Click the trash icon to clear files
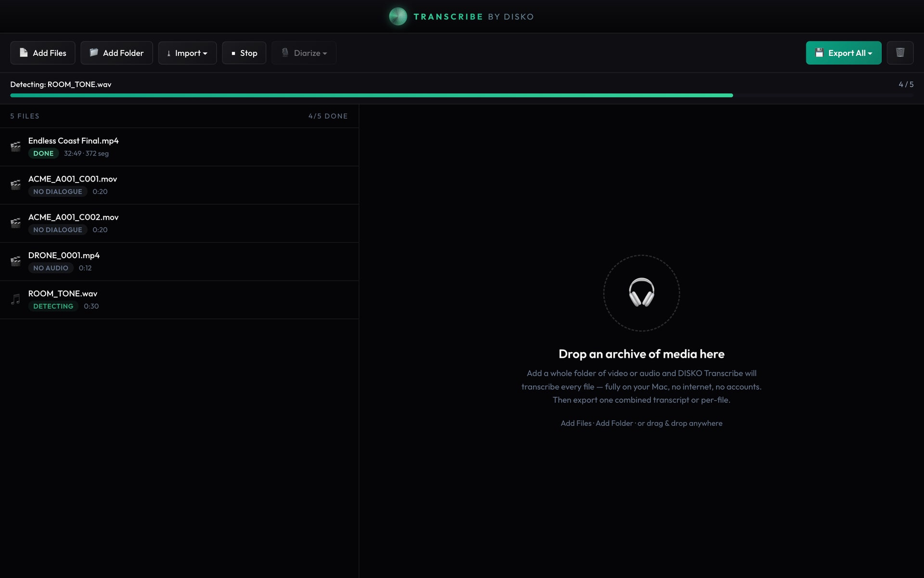 tap(900, 53)
